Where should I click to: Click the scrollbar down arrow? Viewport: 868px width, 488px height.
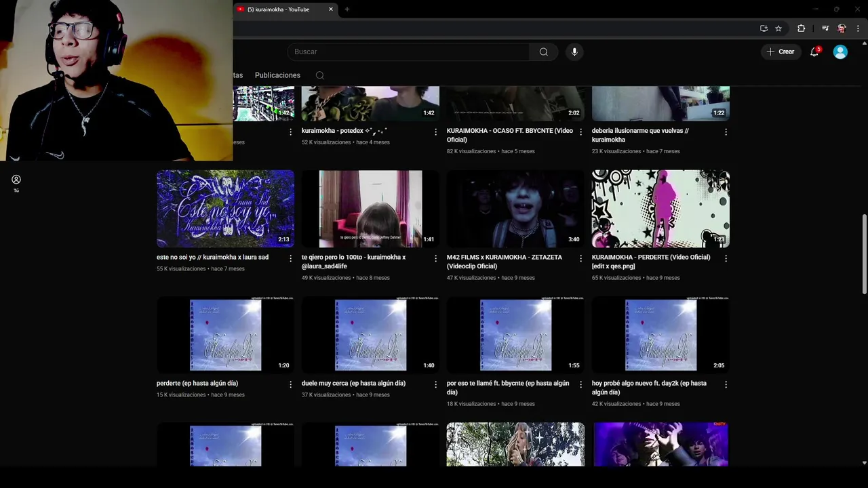pos(864,463)
